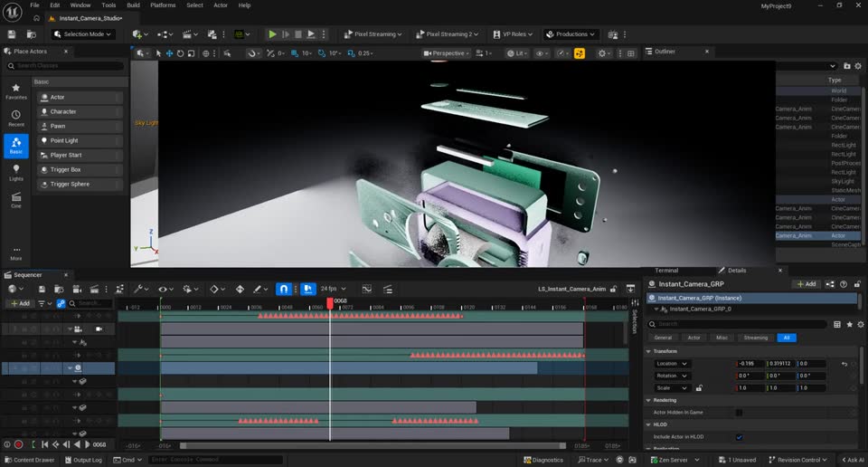Click the 1 Unsaved indicator

pos(737,460)
